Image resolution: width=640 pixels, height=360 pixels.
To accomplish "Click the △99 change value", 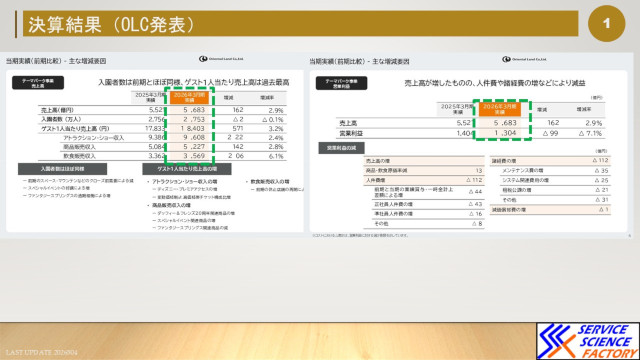I will 551,133.
